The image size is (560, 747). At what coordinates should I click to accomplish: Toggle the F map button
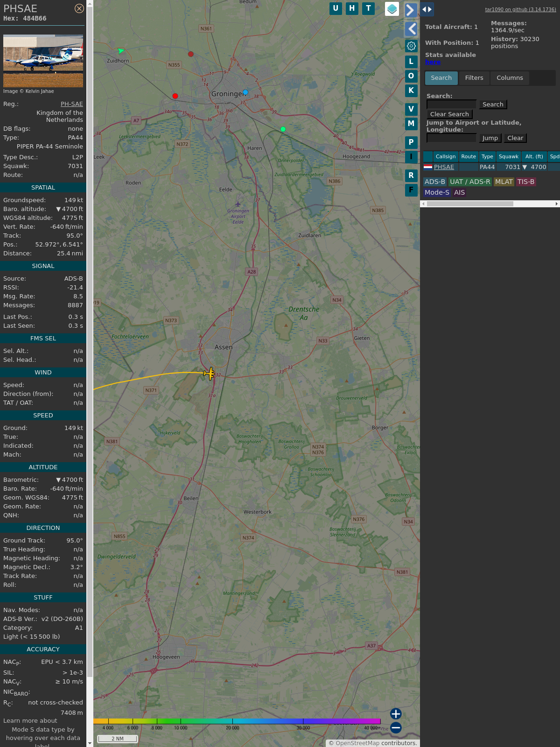pos(411,190)
